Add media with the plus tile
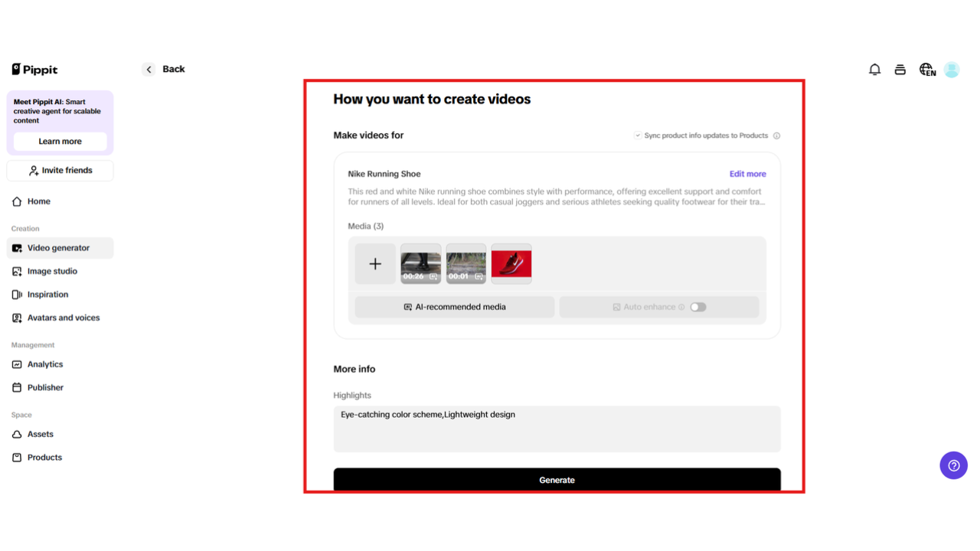The image size is (980, 551). pos(375,264)
